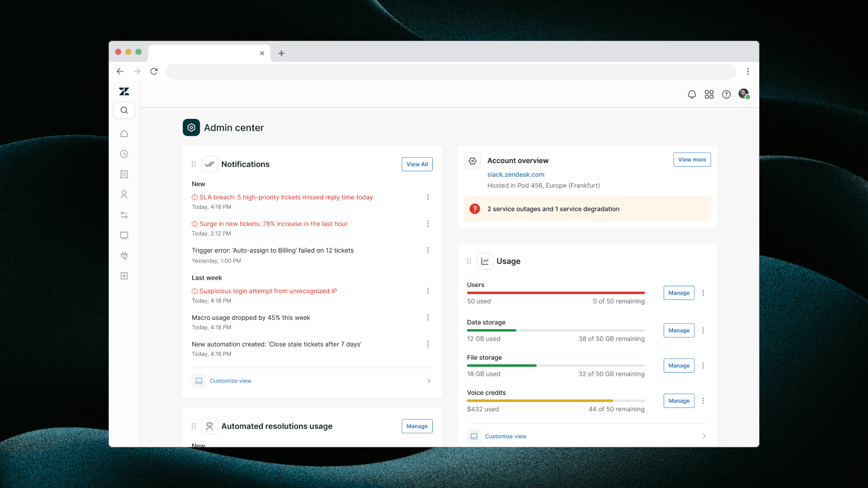Open the people icon in sidebar

click(124, 195)
